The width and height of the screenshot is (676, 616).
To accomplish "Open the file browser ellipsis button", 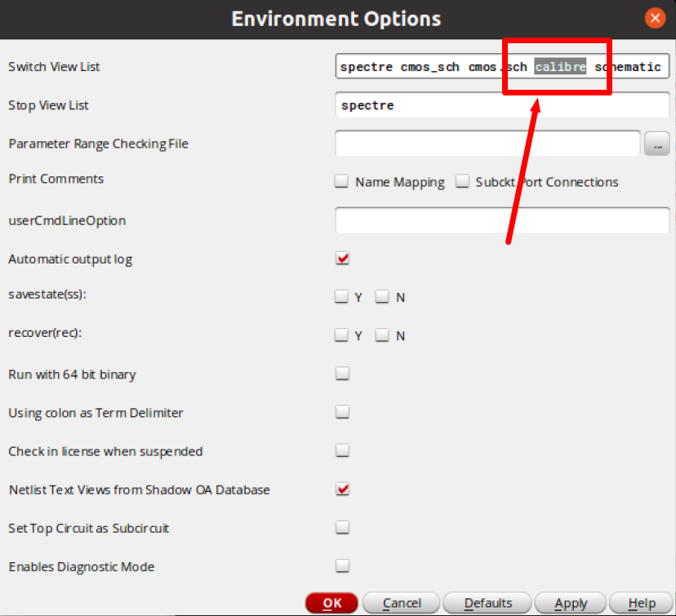I will click(656, 144).
